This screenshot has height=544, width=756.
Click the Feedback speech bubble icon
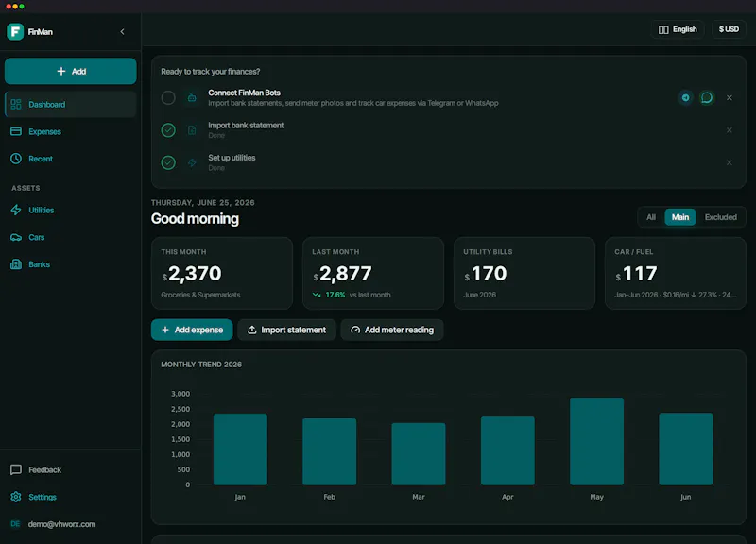coord(16,469)
